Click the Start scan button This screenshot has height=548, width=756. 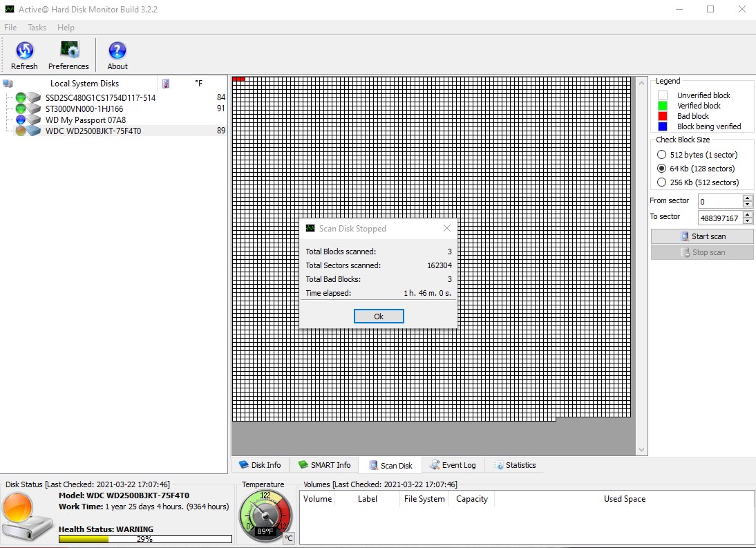click(702, 236)
